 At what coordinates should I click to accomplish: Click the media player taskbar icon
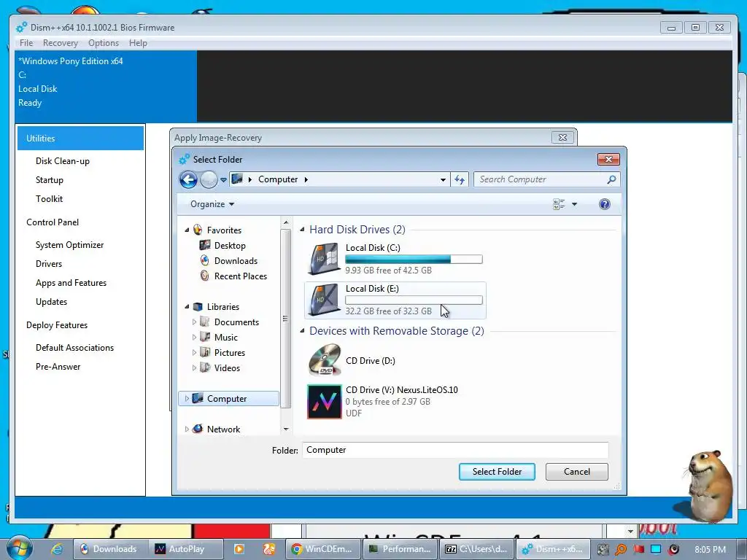239,549
